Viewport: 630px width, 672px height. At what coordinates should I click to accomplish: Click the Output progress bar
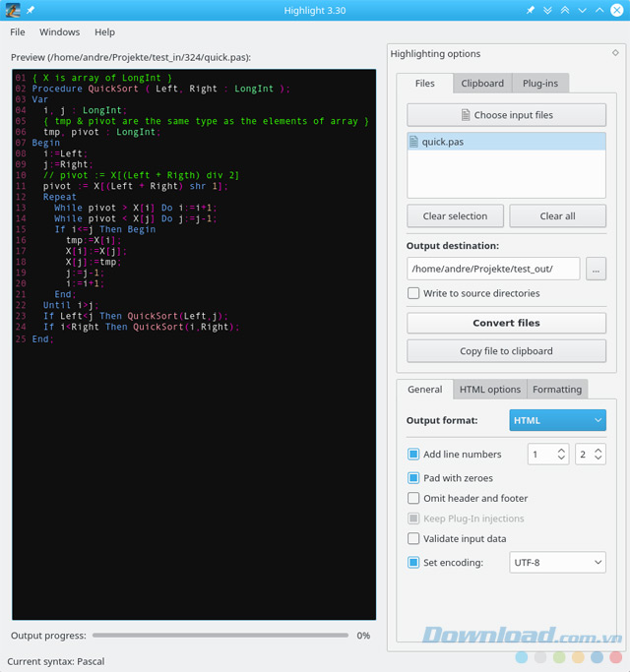coord(220,636)
